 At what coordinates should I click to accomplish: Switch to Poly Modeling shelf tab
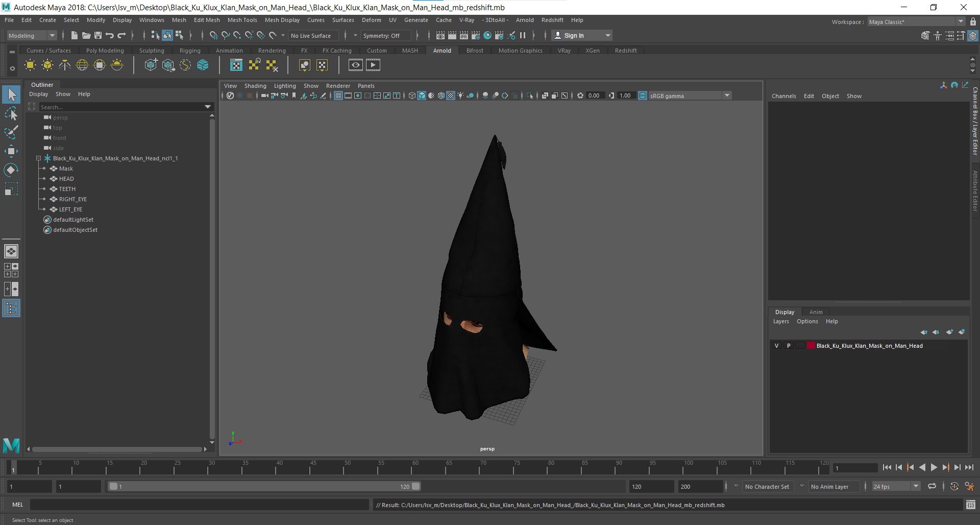click(105, 51)
